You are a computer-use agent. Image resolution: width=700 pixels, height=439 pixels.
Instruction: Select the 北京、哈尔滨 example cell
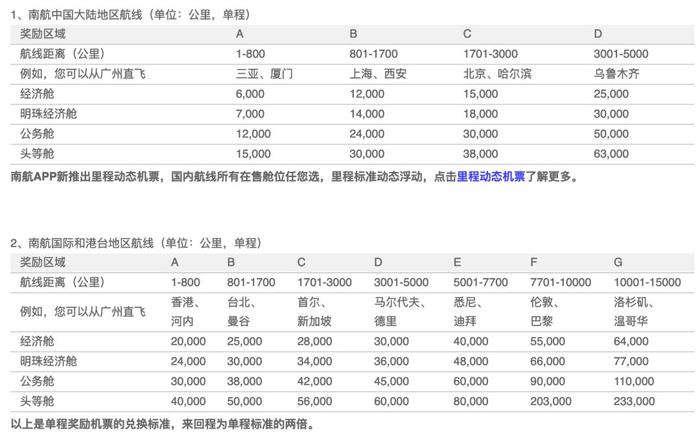(497, 74)
